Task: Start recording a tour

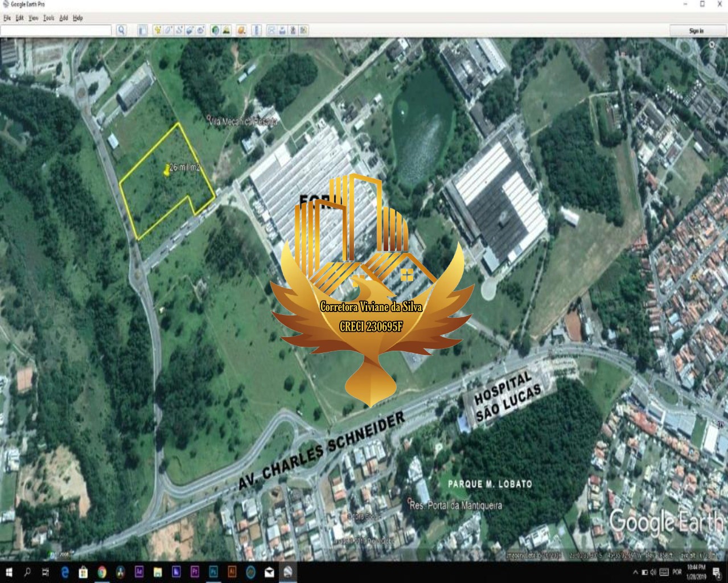Action: point(200,31)
